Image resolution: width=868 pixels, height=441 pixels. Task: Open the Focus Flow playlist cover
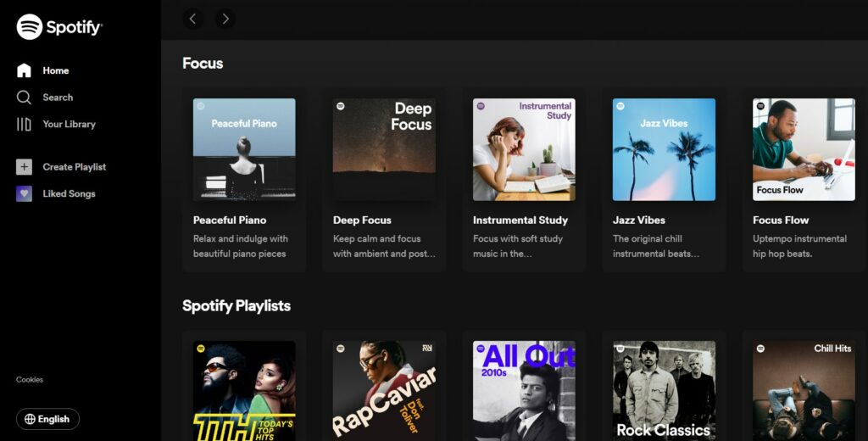pos(804,149)
